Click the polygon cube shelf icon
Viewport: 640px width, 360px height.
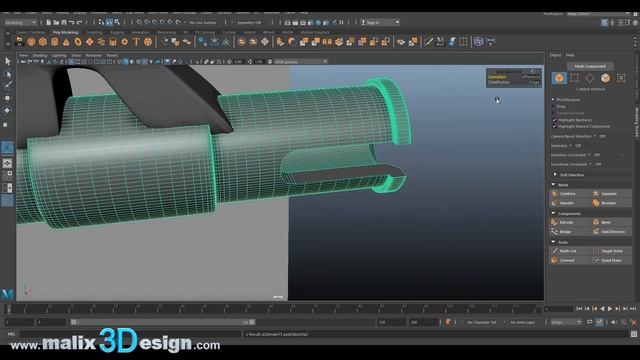43,42
